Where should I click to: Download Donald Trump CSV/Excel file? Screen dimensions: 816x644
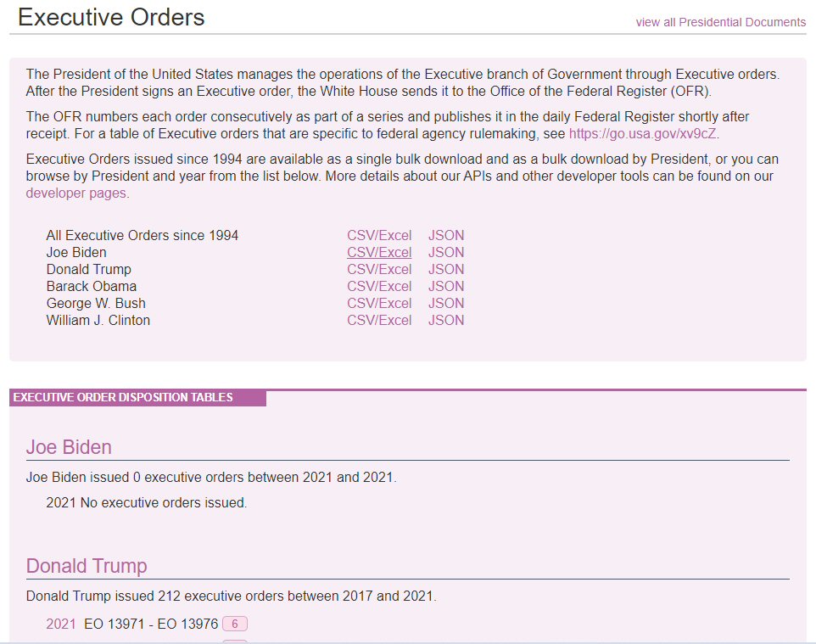[379, 269]
